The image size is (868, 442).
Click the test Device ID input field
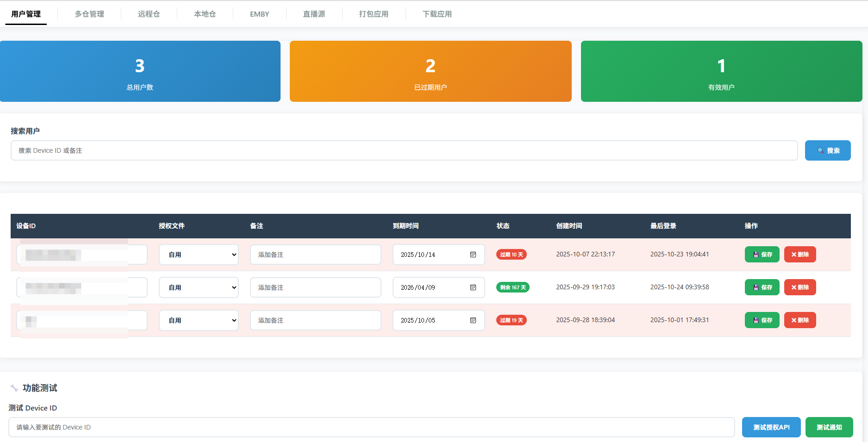[371, 427]
